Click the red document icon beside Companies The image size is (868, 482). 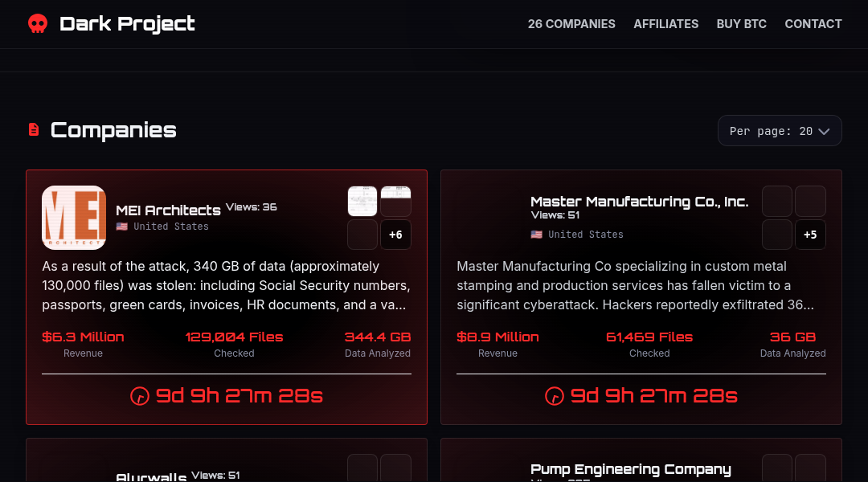pos(34,129)
